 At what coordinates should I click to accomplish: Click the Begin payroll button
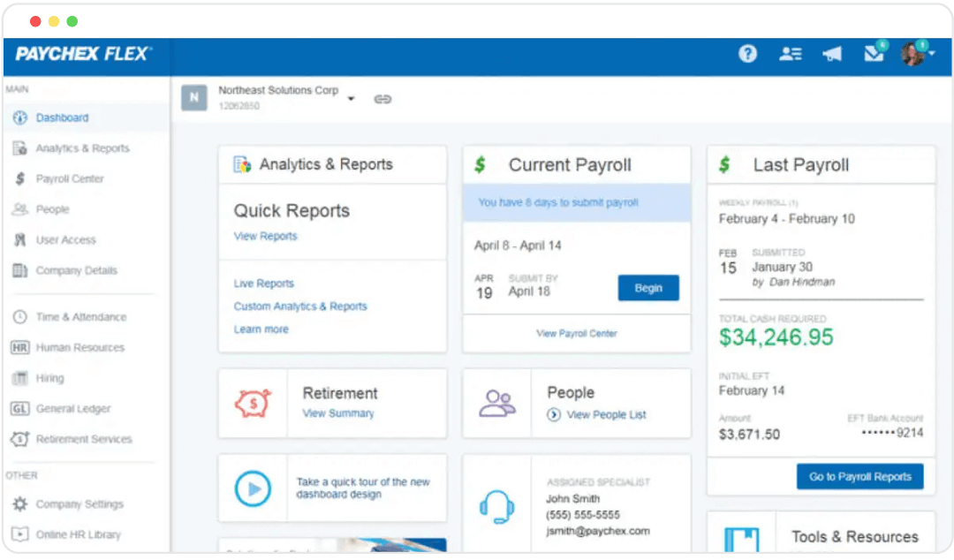click(648, 288)
